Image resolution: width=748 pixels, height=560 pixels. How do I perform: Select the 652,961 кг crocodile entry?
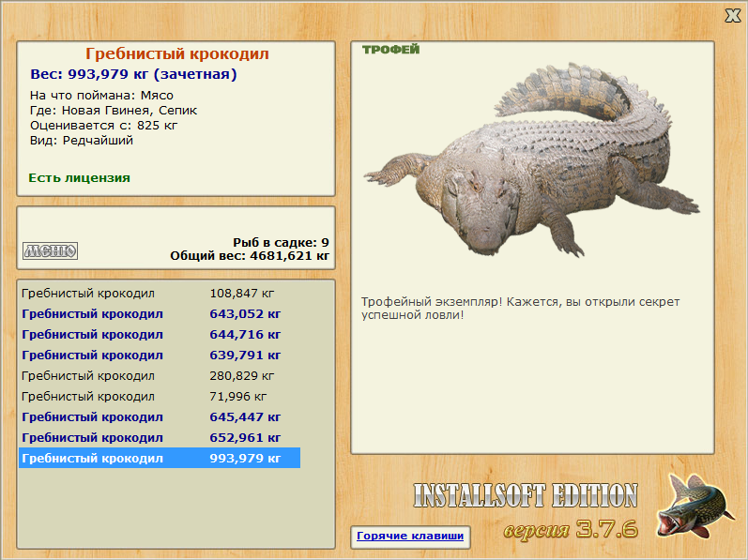point(160,437)
